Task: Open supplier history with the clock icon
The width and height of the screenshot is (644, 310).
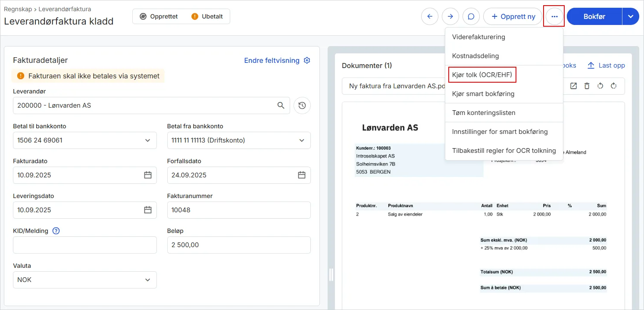Action: coord(302,105)
